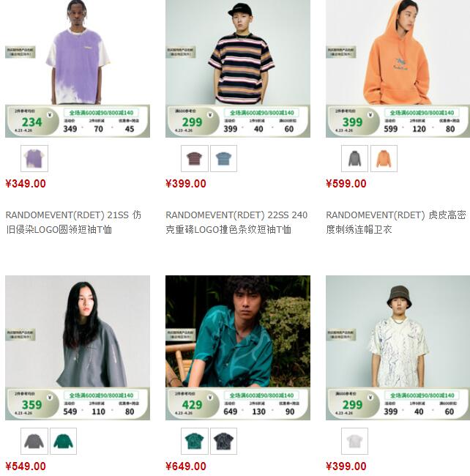Open RANDOMEVENT embroidered hoodie title link
Screen dimensions: 470x476
[x=396, y=222]
